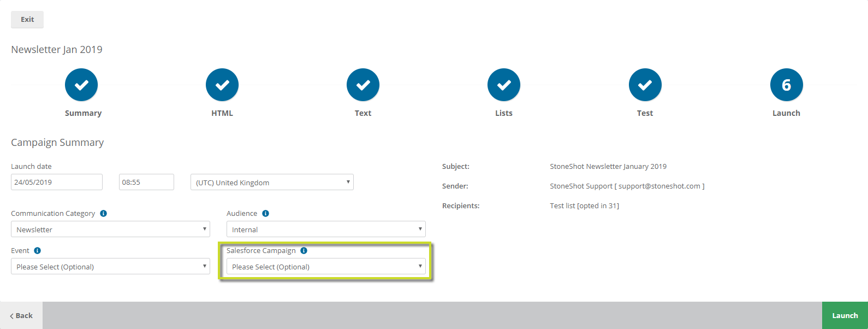The width and height of the screenshot is (868, 329).
Task: Click the Newsletter Jan 2019 title
Action: point(57,49)
